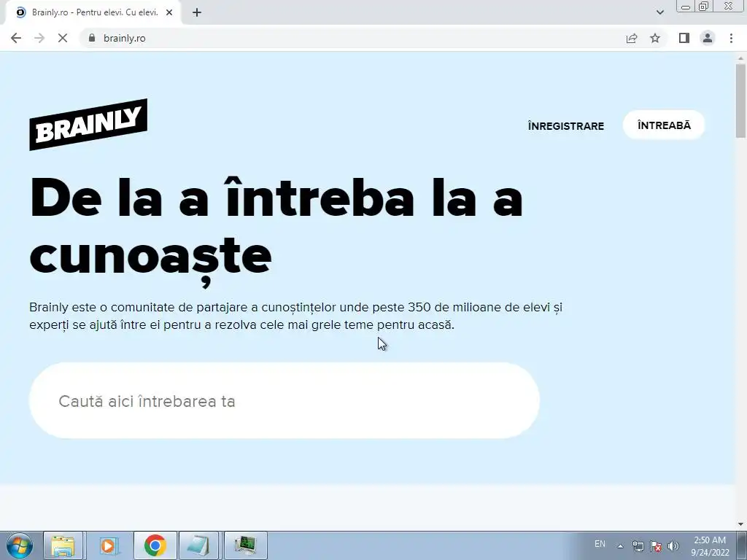
Task: Click the Brainly logo
Action: [x=88, y=124]
